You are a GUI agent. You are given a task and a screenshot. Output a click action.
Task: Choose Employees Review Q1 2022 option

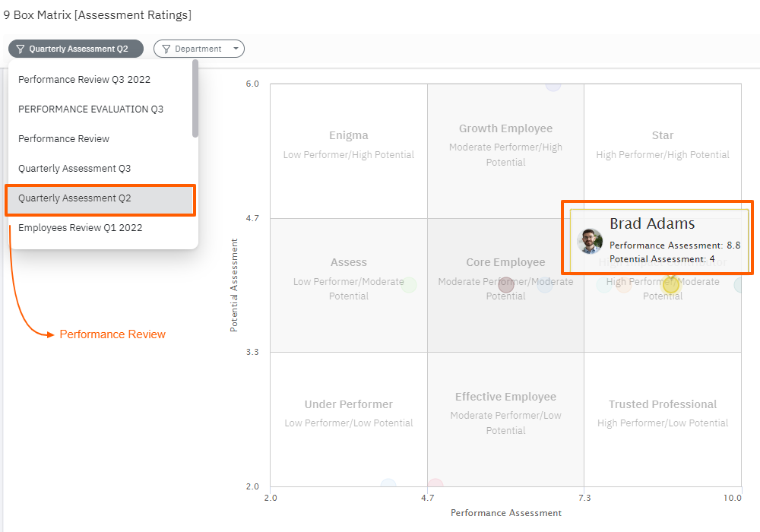pos(80,228)
